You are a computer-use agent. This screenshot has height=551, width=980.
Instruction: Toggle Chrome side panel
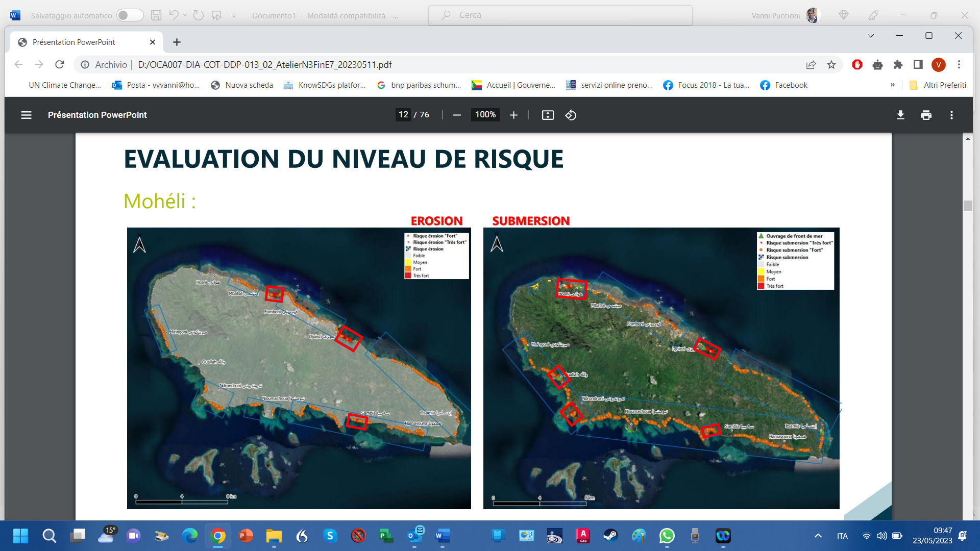point(918,65)
